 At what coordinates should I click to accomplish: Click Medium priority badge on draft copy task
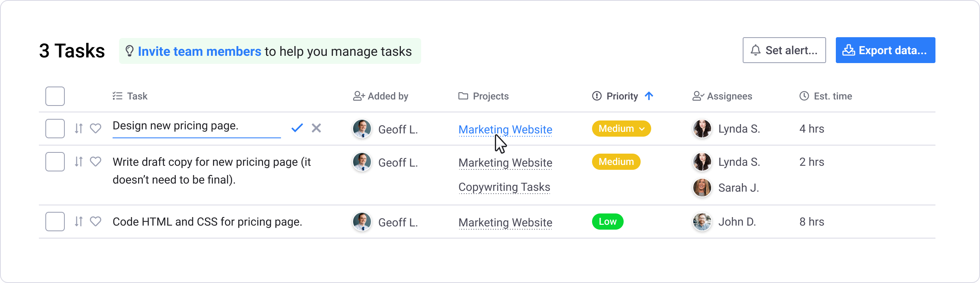tap(616, 162)
